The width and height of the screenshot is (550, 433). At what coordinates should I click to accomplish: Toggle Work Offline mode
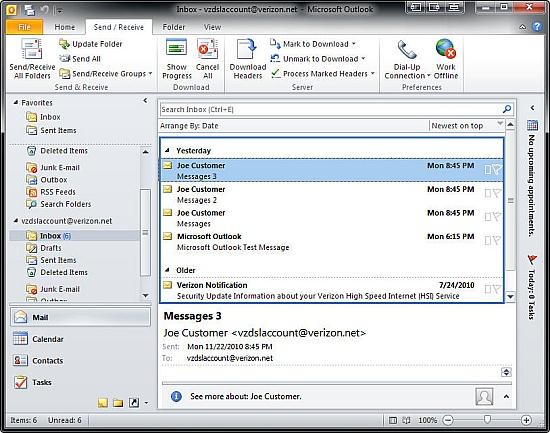445,59
